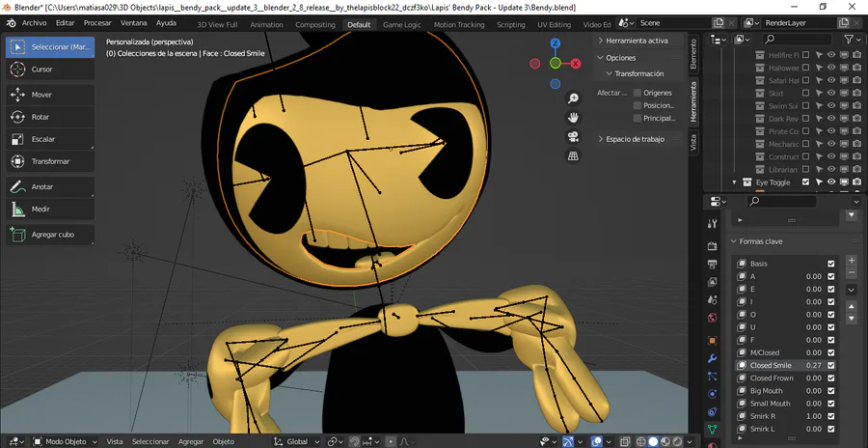Move the shape key down the list
Viewport: 868px width, 448px height.
click(852, 319)
